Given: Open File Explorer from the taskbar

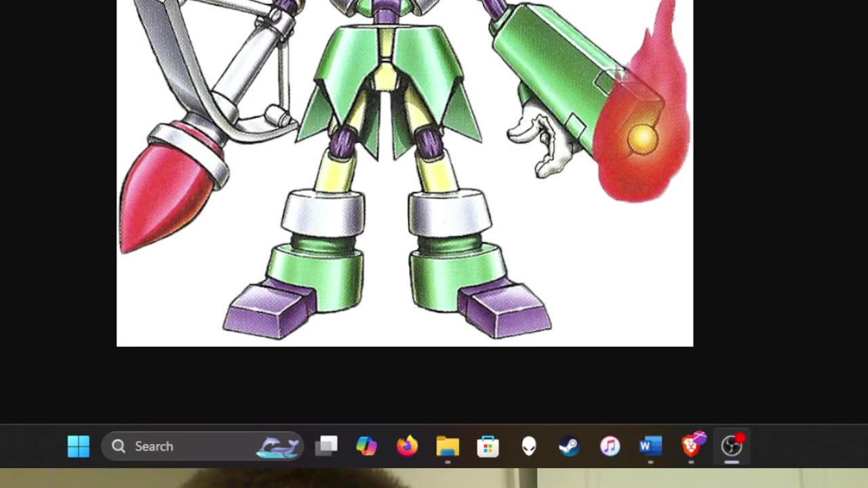Looking at the screenshot, I should coord(448,446).
